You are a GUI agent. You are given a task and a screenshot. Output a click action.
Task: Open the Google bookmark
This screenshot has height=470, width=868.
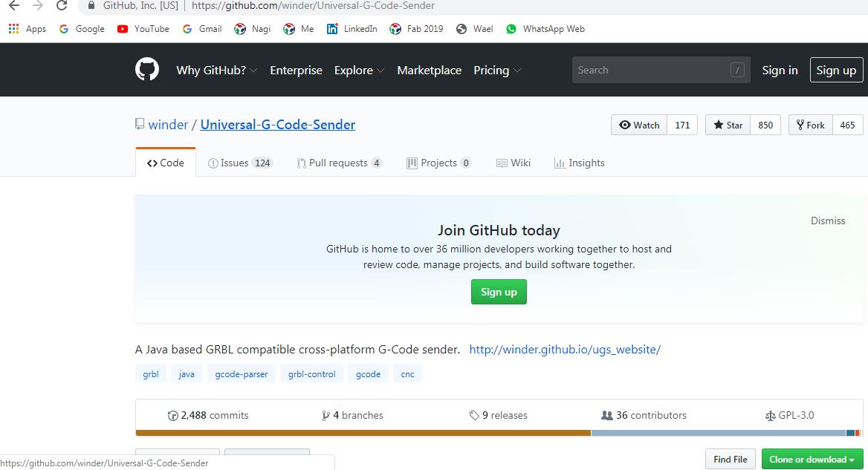pos(82,29)
